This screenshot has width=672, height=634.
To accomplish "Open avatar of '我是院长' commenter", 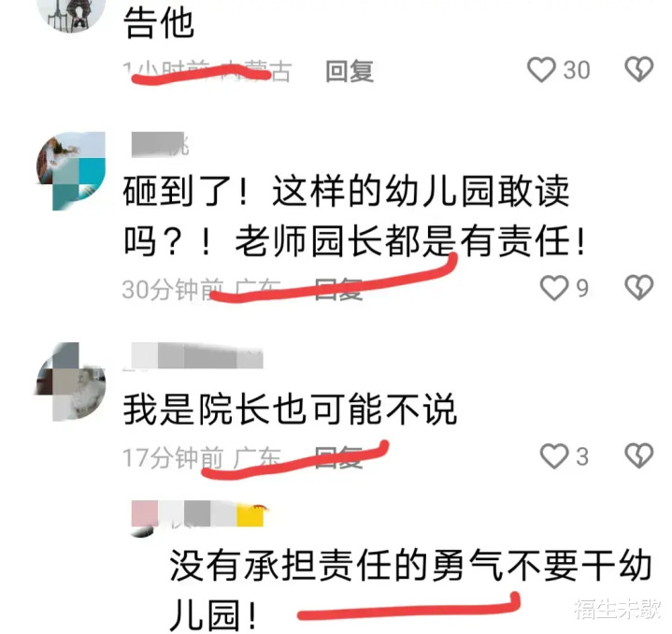I will tap(71, 382).
